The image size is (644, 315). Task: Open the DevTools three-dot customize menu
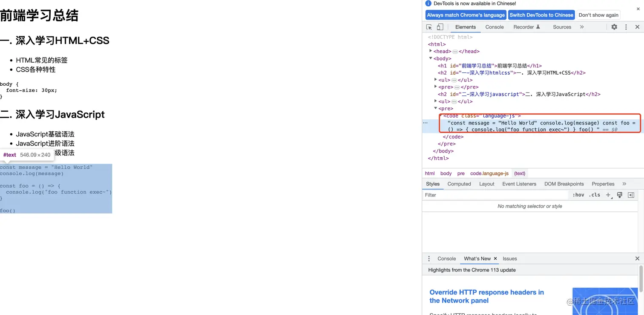[x=626, y=27]
